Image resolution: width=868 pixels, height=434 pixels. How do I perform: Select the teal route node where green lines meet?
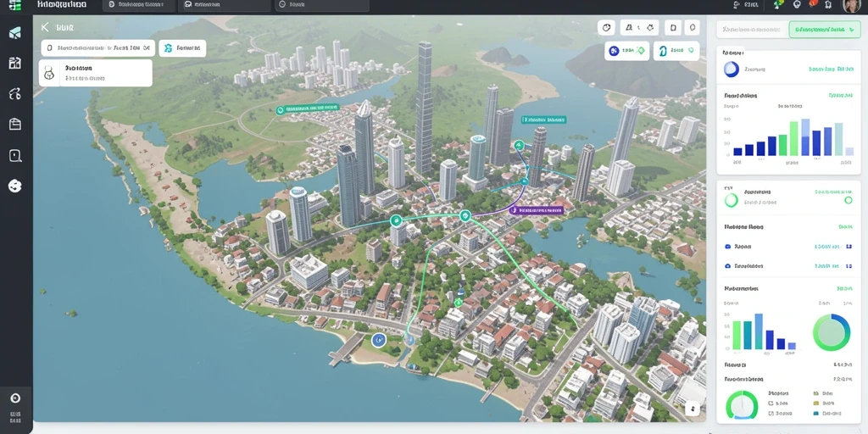465,216
